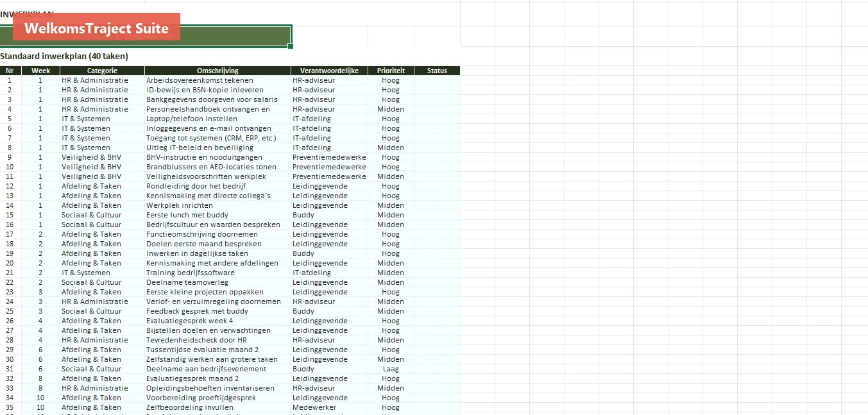Select 'Buddy' in Feedback gesprek row

click(x=330, y=311)
